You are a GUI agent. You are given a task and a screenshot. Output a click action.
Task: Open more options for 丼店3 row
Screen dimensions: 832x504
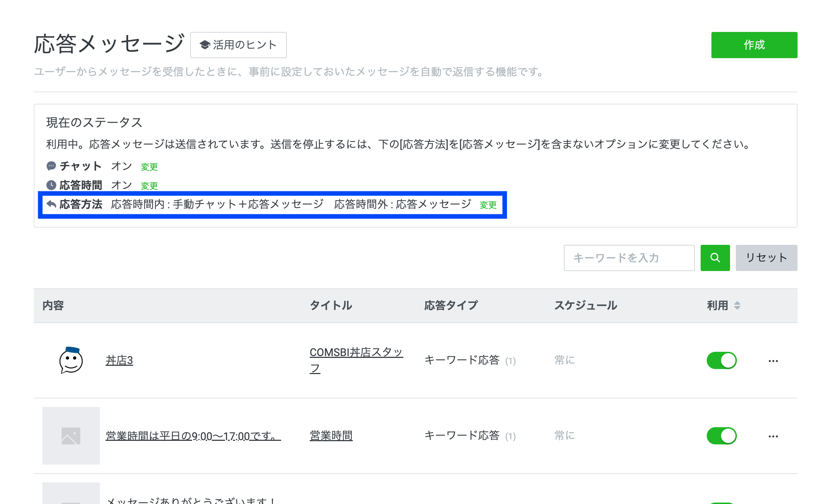point(773,361)
